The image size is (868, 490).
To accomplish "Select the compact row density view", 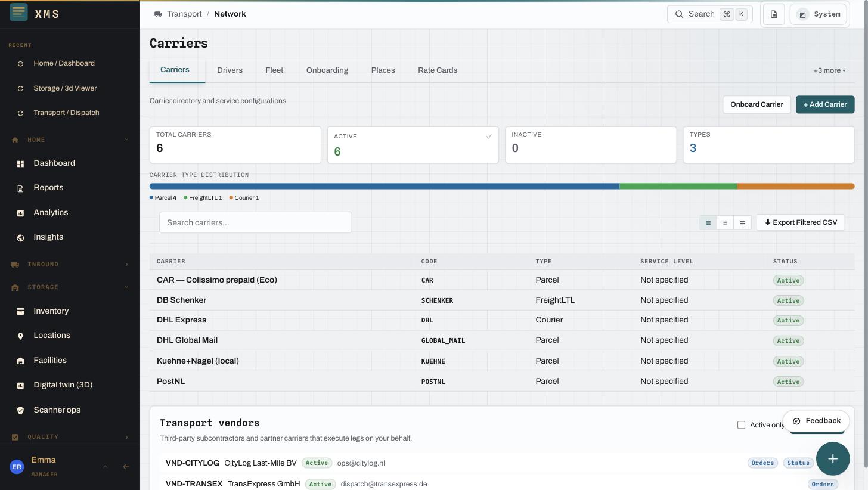I will (708, 223).
